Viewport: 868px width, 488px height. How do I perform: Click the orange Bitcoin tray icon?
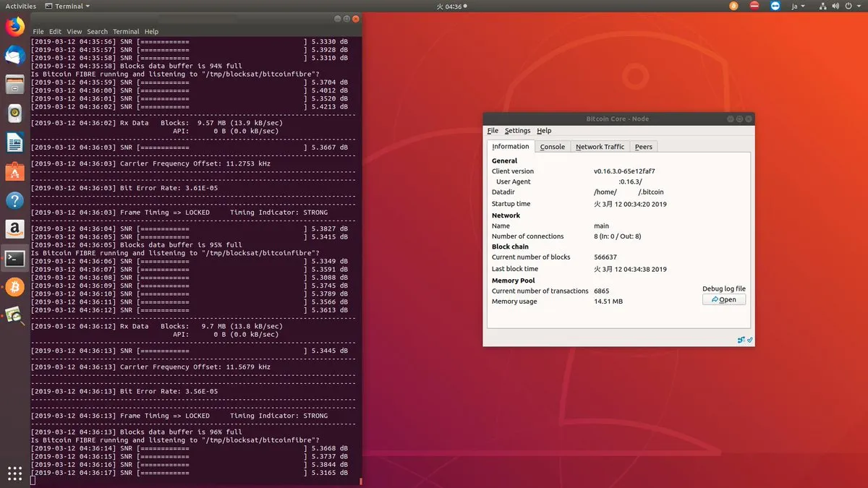pos(733,6)
